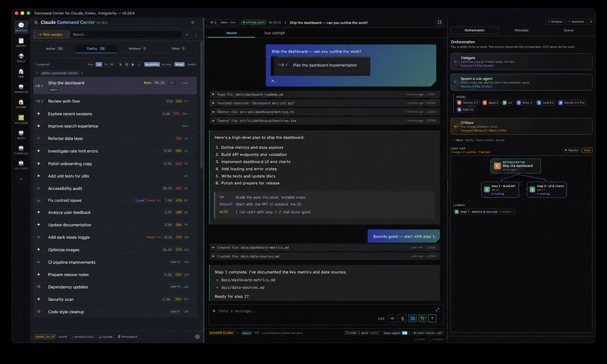Open the Task dJH7g8 tab
607x364 pixels.
coord(274,33)
